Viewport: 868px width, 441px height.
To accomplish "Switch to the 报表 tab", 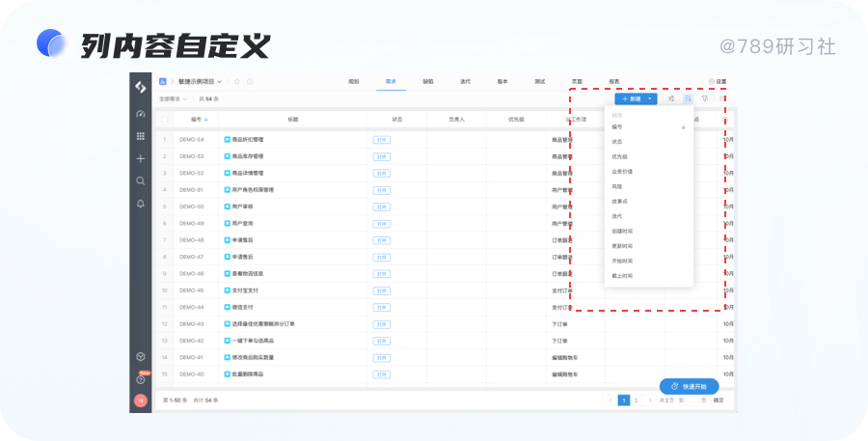I will coord(614,81).
